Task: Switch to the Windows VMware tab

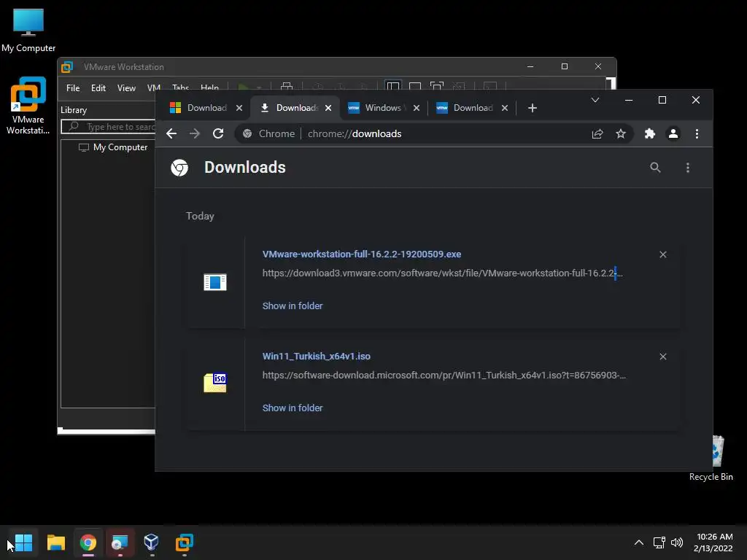Action: click(x=377, y=108)
